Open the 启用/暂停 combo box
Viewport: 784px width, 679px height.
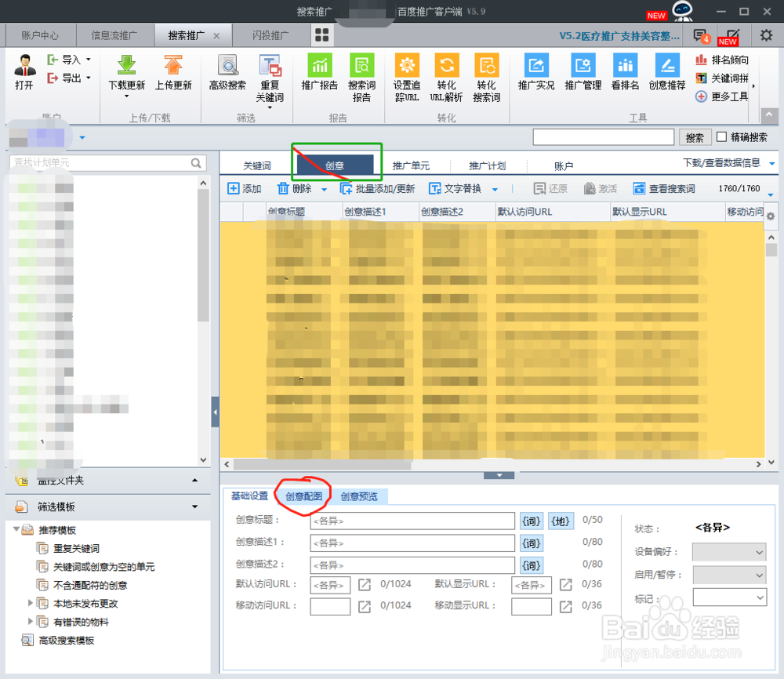point(729,575)
